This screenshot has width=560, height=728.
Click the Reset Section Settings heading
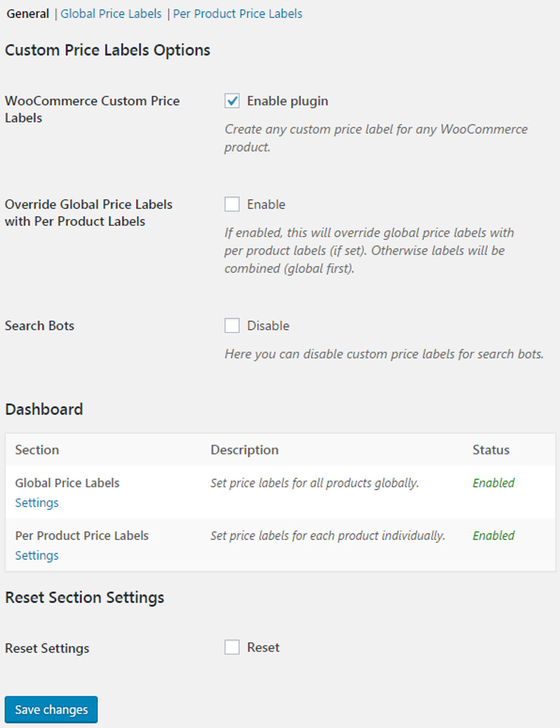[85, 597]
